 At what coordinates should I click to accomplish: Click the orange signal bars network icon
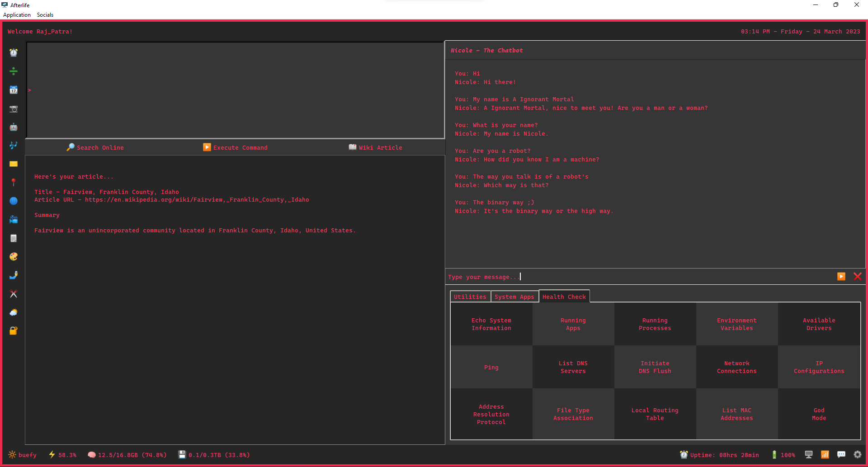pos(825,454)
